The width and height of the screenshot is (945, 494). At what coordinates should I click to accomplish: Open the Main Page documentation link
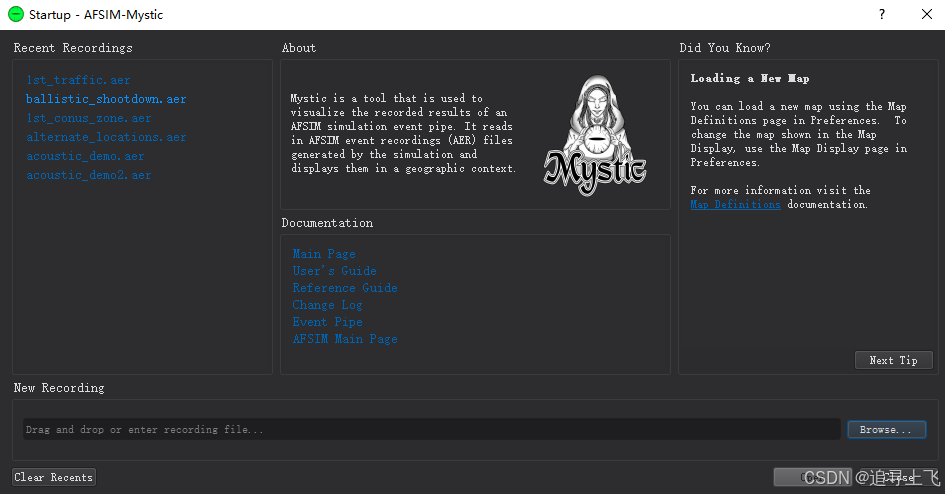(324, 254)
